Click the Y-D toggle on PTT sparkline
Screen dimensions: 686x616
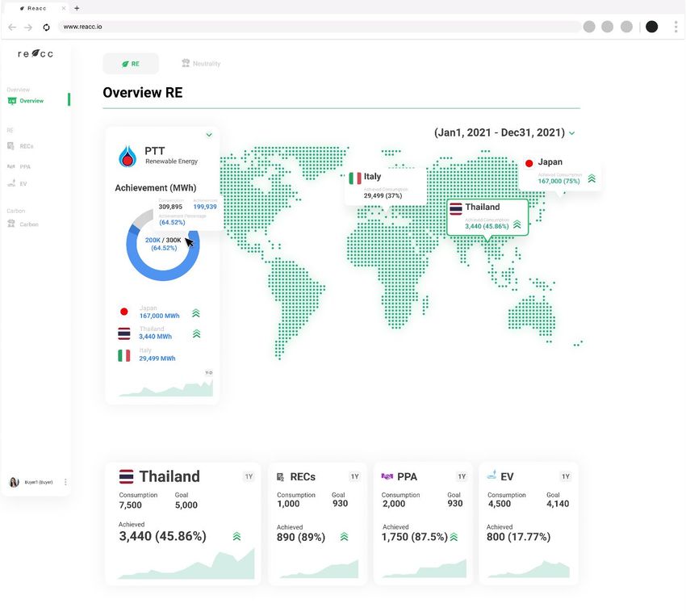(209, 373)
